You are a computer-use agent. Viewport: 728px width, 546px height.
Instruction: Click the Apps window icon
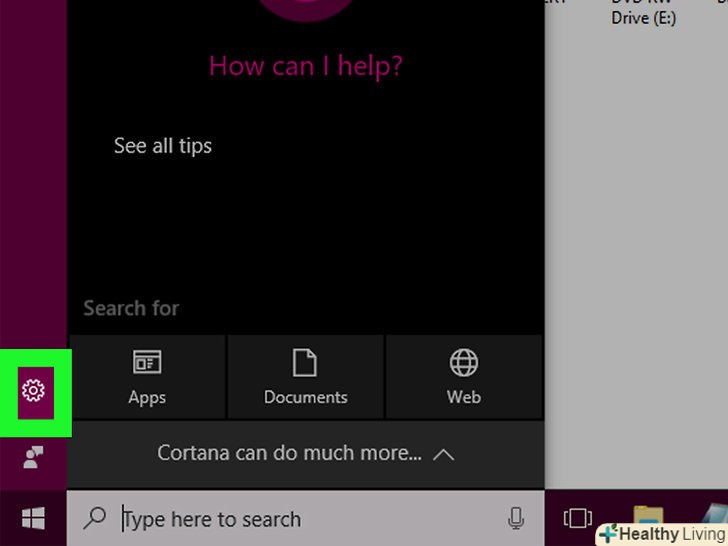pos(147,362)
